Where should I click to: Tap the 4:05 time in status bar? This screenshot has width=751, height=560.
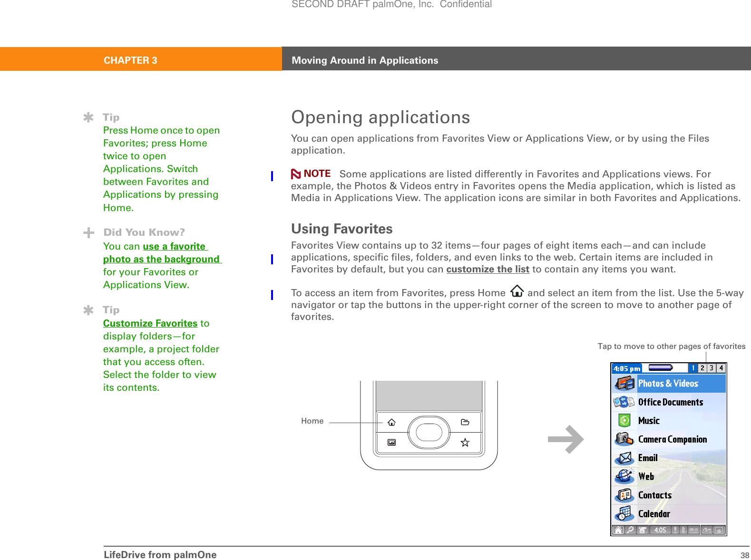pos(660,530)
